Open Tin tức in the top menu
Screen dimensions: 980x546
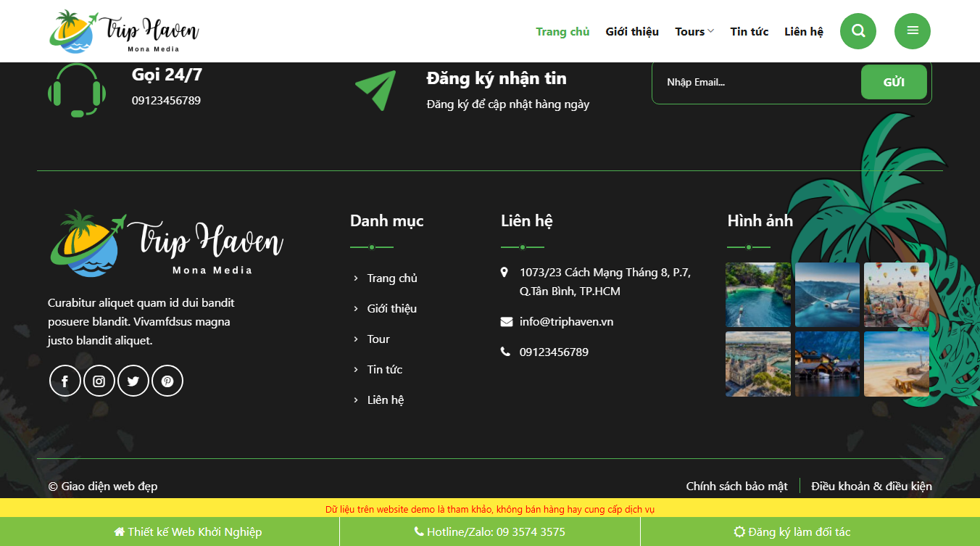[x=749, y=32]
